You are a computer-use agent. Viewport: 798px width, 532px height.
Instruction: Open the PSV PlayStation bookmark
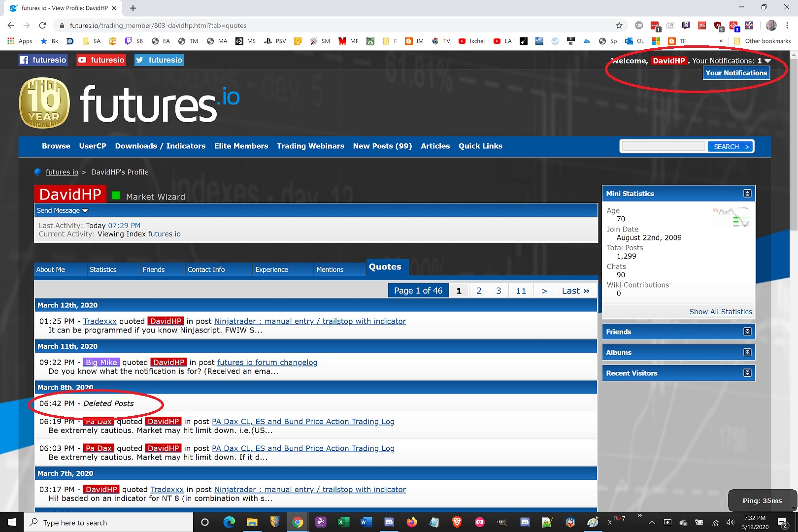[275, 41]
